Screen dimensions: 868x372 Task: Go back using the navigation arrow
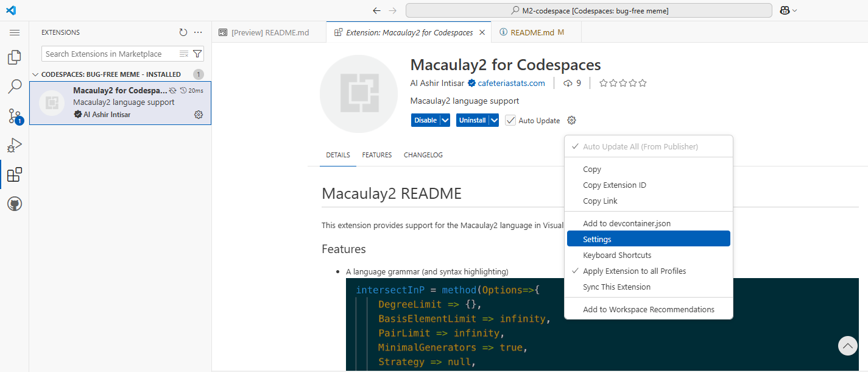(376, 10)
